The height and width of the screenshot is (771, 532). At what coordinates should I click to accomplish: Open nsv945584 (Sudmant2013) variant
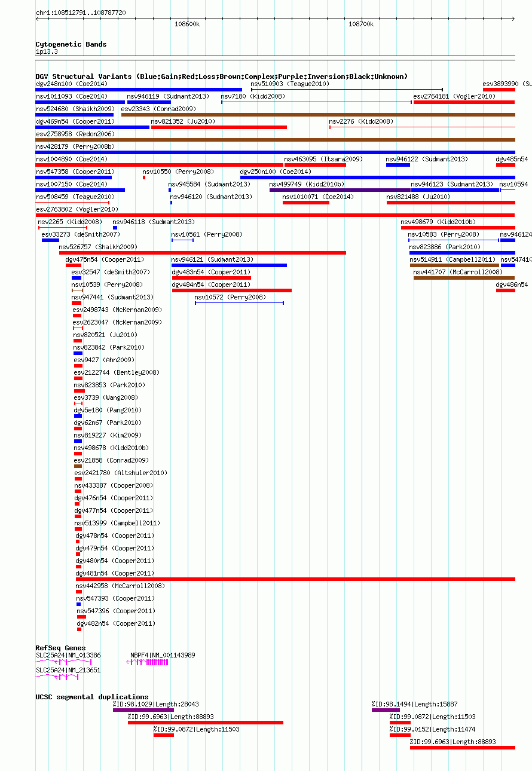(209, 185)
